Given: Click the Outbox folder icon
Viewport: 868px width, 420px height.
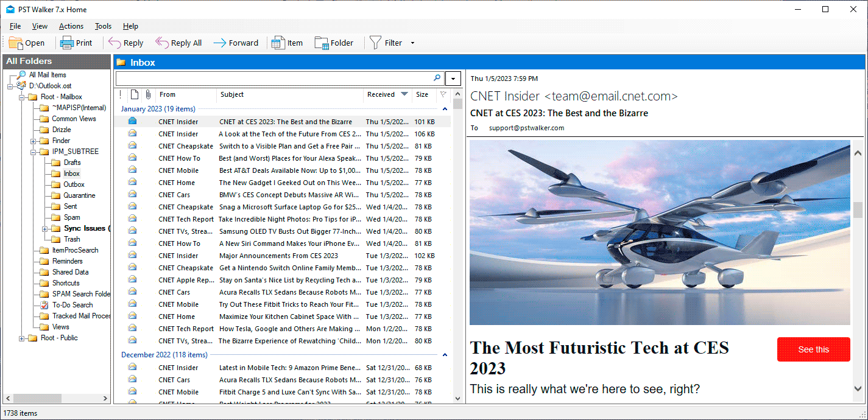Looking at the screenshot, I should [x=56, y=184].
